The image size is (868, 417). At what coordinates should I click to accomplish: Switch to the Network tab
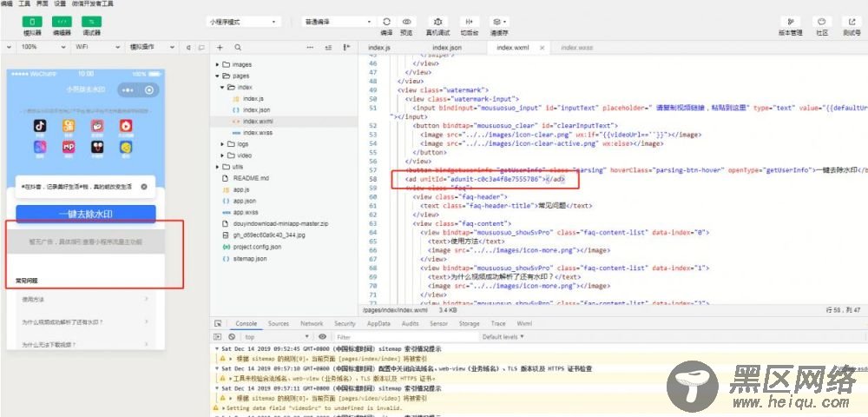[x=312, y=323]
